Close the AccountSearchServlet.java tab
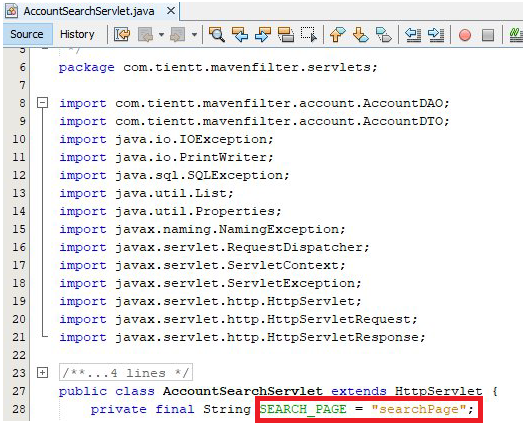This screenshot has width=527, height=427. coord(171,11)
